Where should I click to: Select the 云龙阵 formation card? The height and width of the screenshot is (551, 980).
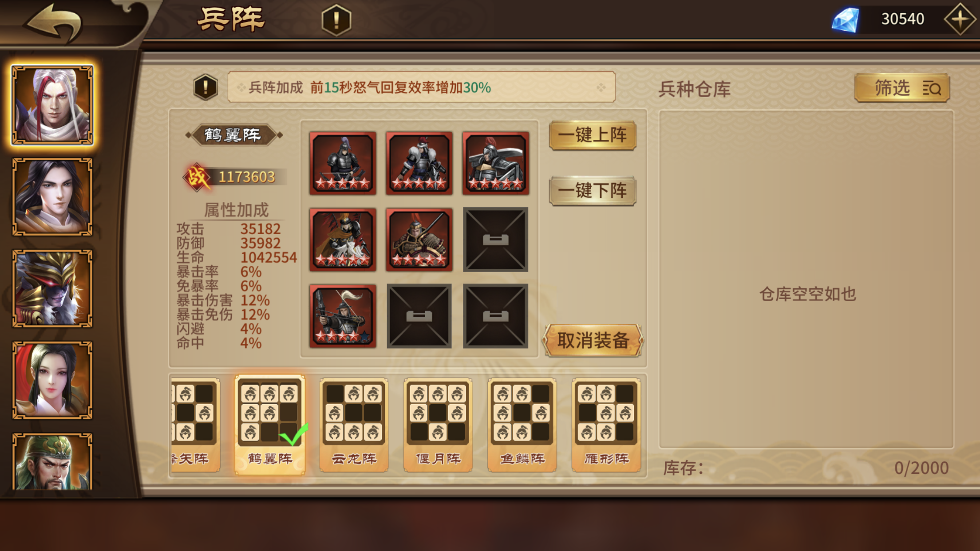tap(354, 425)
